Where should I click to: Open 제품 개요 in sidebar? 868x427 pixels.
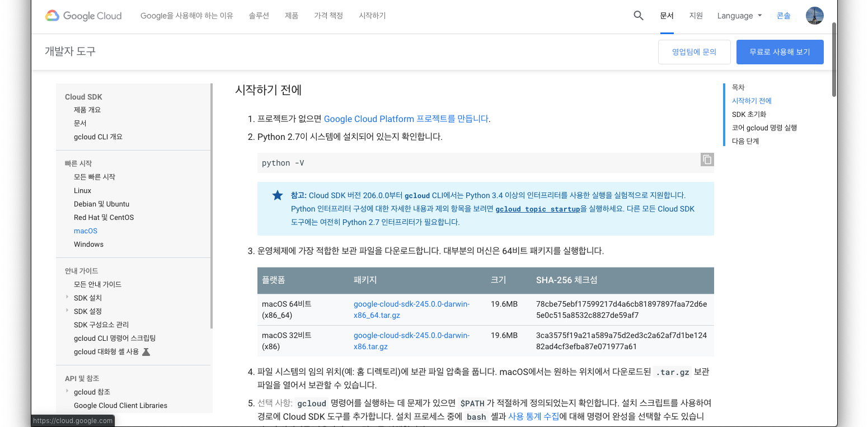coord(87,110)
